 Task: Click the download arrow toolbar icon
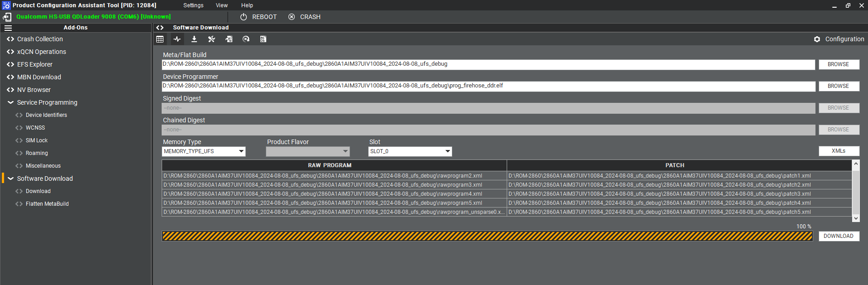pos(194,39)
